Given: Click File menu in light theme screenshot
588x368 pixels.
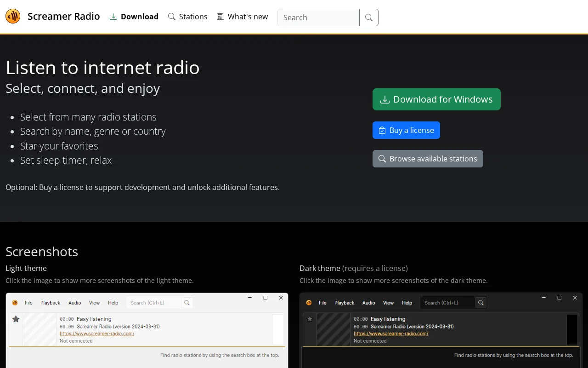Looking at the screenshot, I should coord(28,303).
